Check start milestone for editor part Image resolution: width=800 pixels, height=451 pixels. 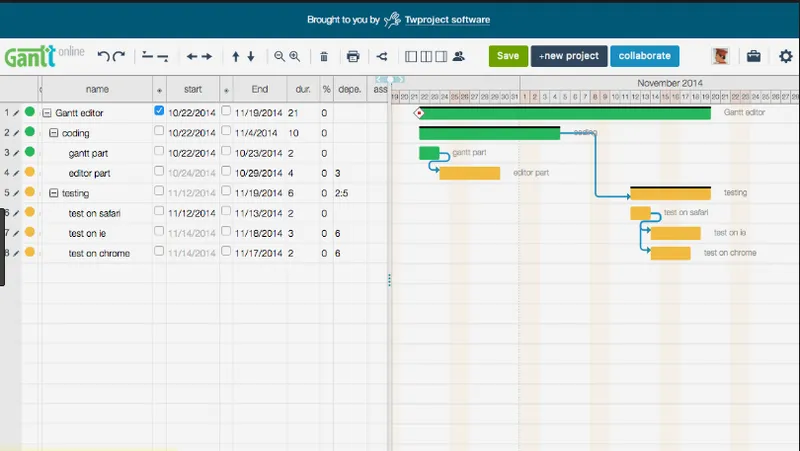point(159,170)
